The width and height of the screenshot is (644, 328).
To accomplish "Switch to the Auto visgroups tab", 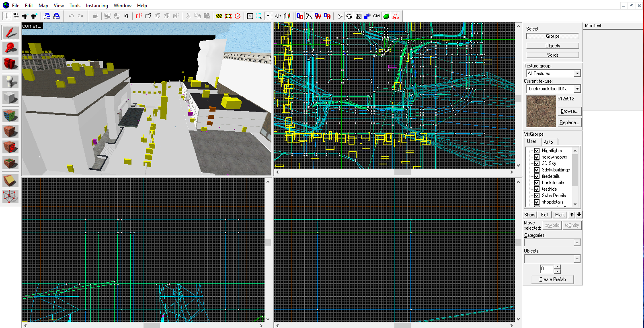I will tap(548, 142).
